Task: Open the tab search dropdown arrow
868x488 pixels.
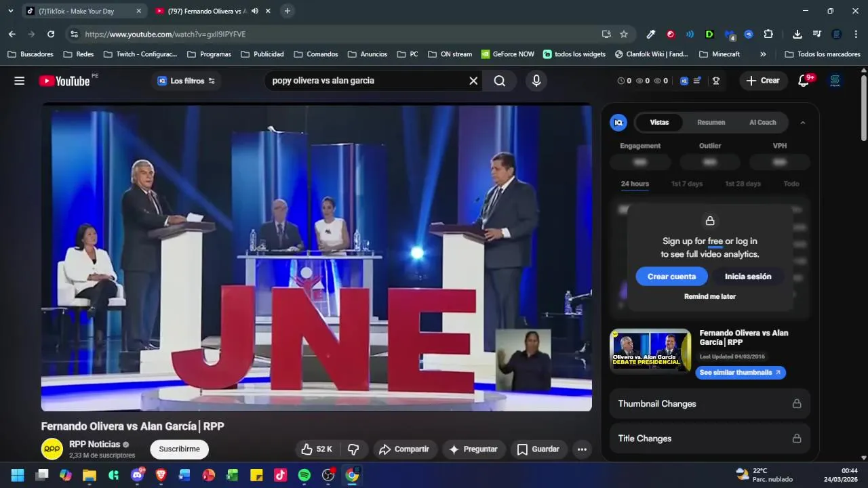Action: (x=10, y=11)
